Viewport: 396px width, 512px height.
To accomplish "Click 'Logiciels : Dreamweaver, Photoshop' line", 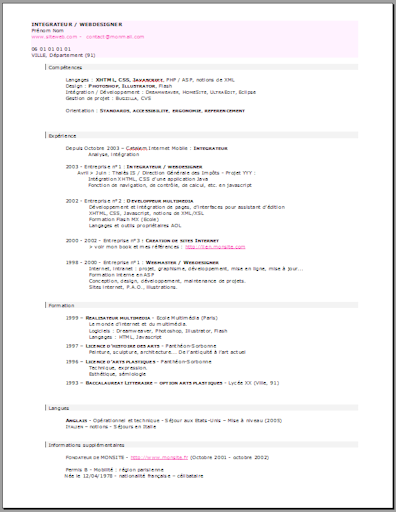I will click(x=158, y=331).
